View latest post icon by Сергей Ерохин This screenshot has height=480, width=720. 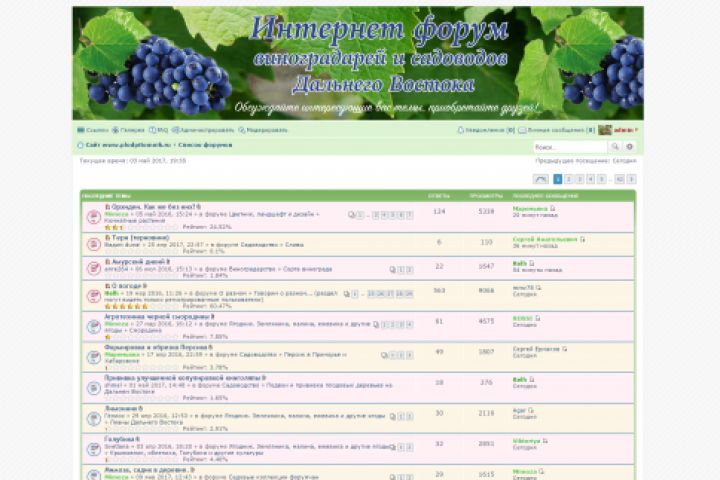pyautogui.click(x=564, y=349)
